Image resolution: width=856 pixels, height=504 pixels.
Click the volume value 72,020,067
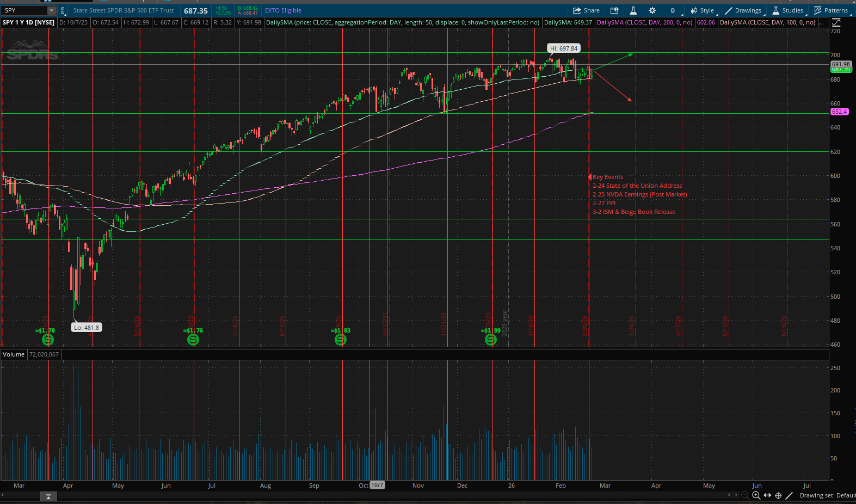(x=44, y=354)
